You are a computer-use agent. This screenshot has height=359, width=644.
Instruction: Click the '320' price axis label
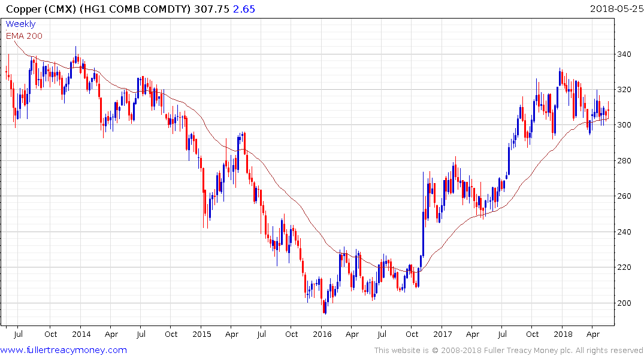624,89
